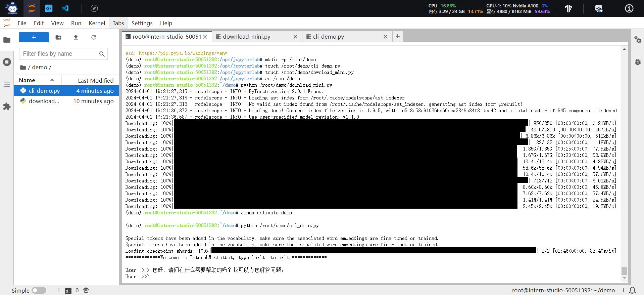644x295 pixels.
Task: Open the Table of Contents sidebar
Action: [x=7, y=84]
